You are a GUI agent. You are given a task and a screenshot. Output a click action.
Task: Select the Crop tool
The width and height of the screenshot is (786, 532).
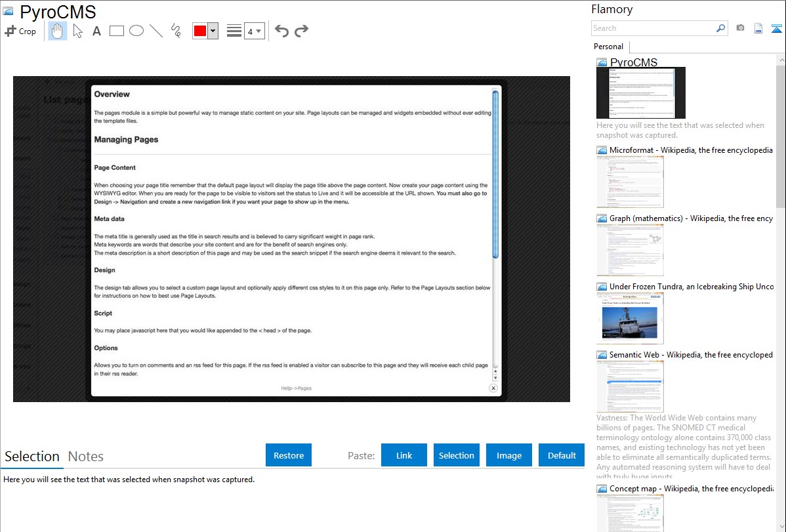pyautogui.click(x=20, y=31)
